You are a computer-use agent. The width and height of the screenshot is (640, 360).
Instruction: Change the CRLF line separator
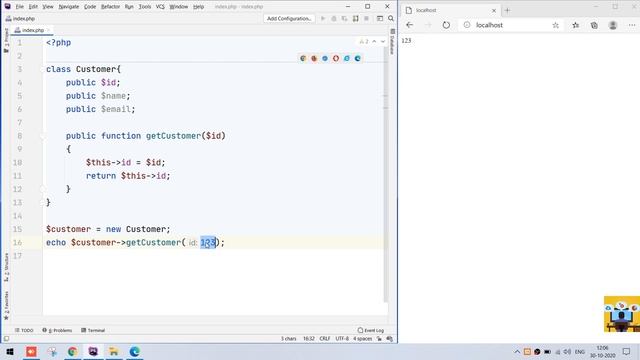point(325,339)
